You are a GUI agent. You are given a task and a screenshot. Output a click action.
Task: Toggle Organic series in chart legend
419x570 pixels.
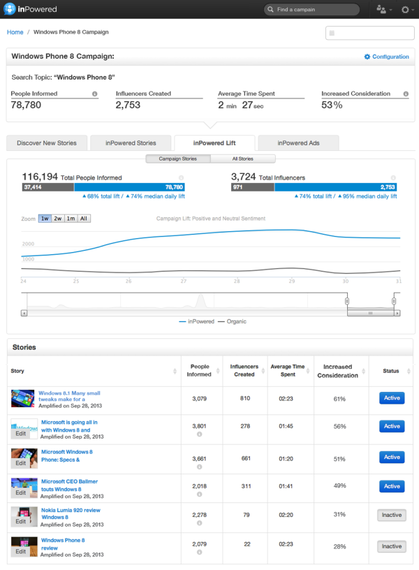232,322
